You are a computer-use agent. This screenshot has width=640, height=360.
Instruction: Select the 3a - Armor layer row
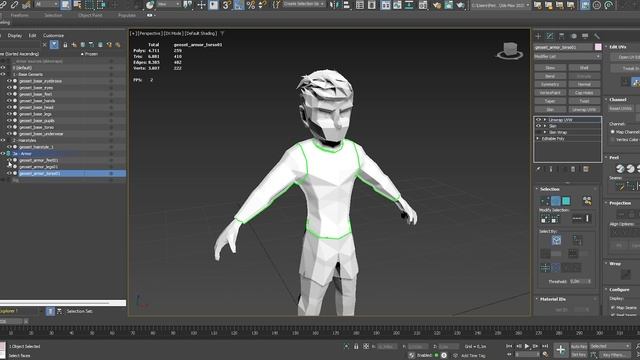coord(63,153)
